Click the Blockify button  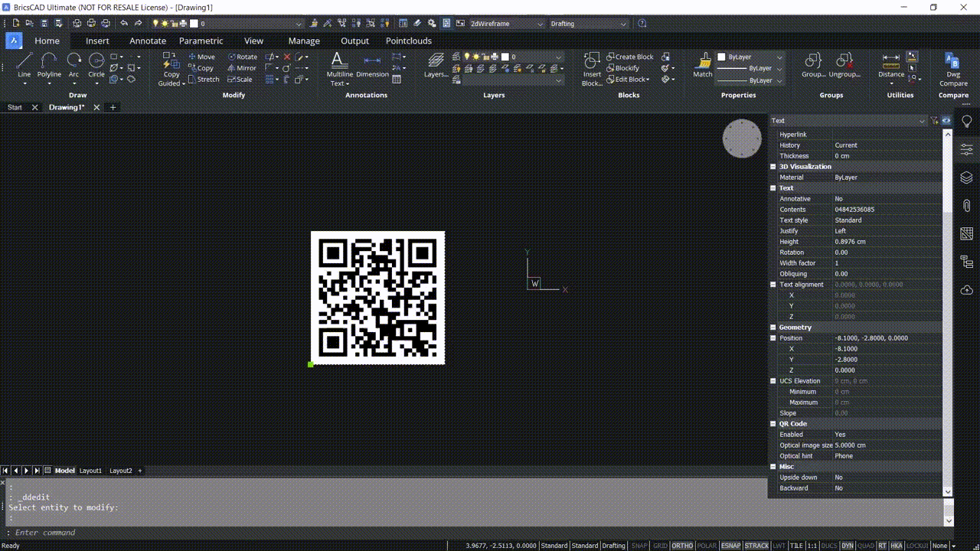622,68
